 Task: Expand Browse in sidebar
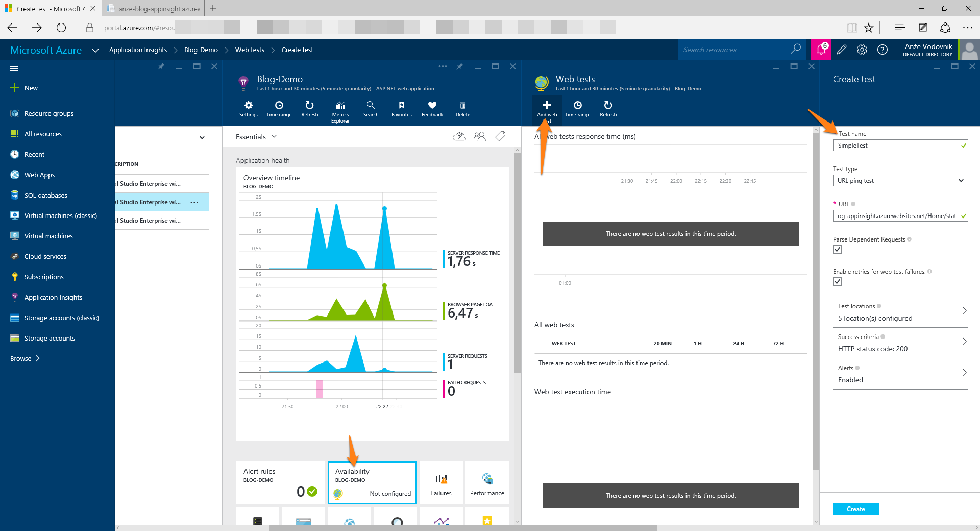(25, 358)
